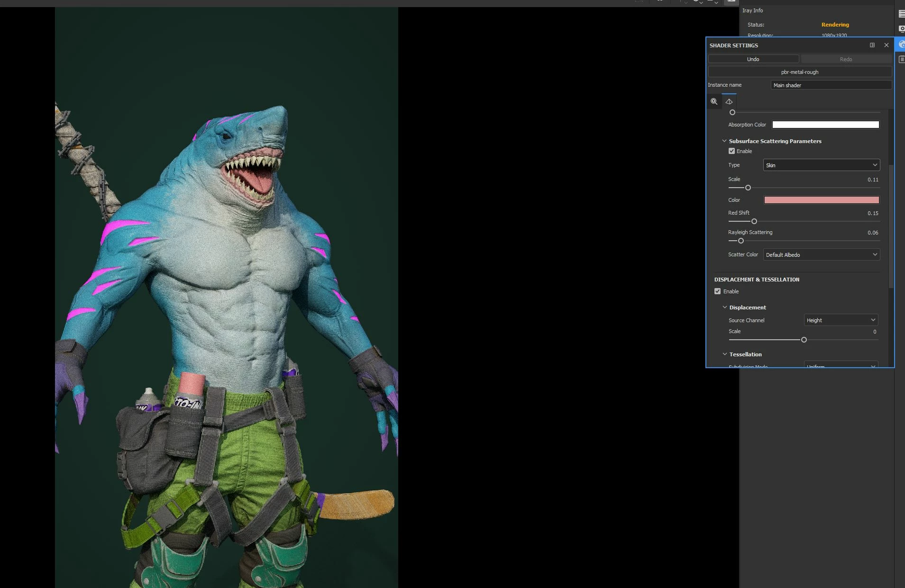
Task: Click the dock layout icon in Shader Settings header
Action: [872, 45]
